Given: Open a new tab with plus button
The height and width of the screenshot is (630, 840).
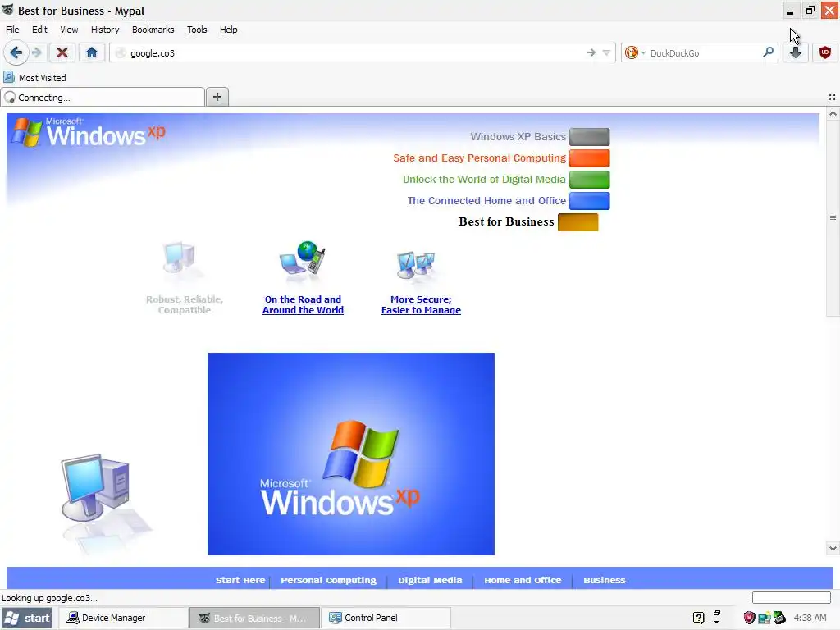Looking at the screenshot, I should pos(217,97).
